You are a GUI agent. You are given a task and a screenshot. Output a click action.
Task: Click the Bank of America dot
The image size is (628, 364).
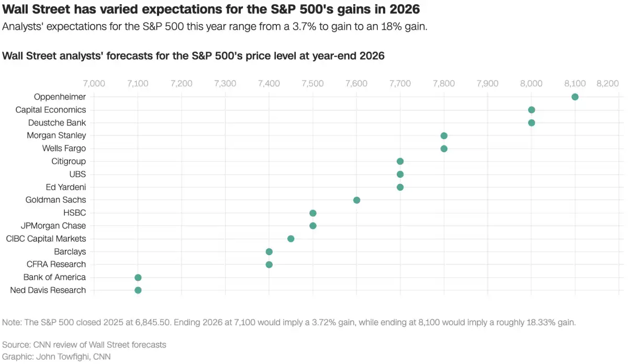pyautogui.click(x=138, y=278)
